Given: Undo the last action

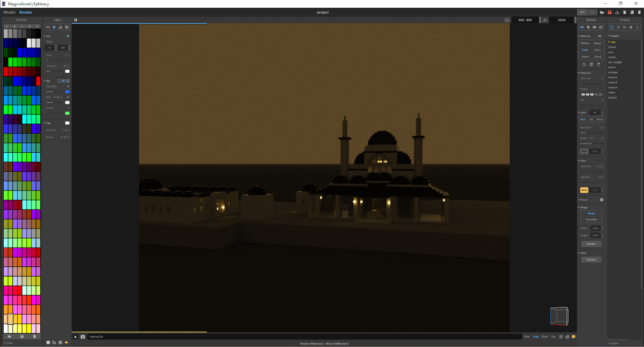Looking at the screenshot, I should [582, 12].
